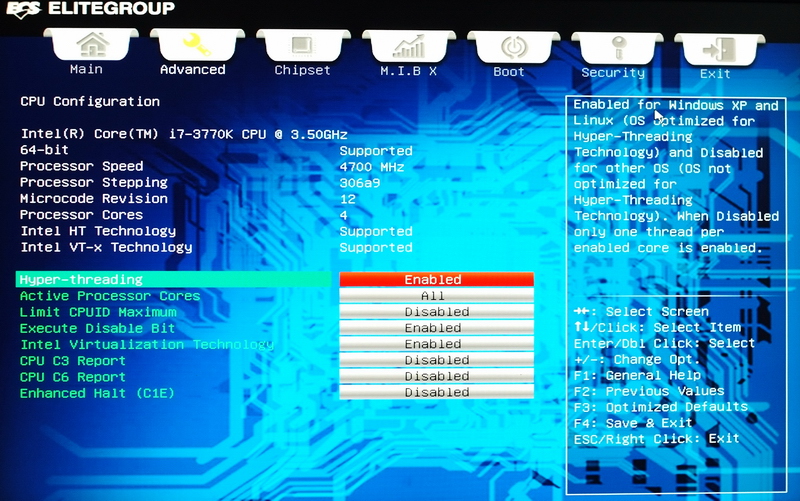
Task: Open CPU C3 Report Disabled option
Action: click(437, 360)
